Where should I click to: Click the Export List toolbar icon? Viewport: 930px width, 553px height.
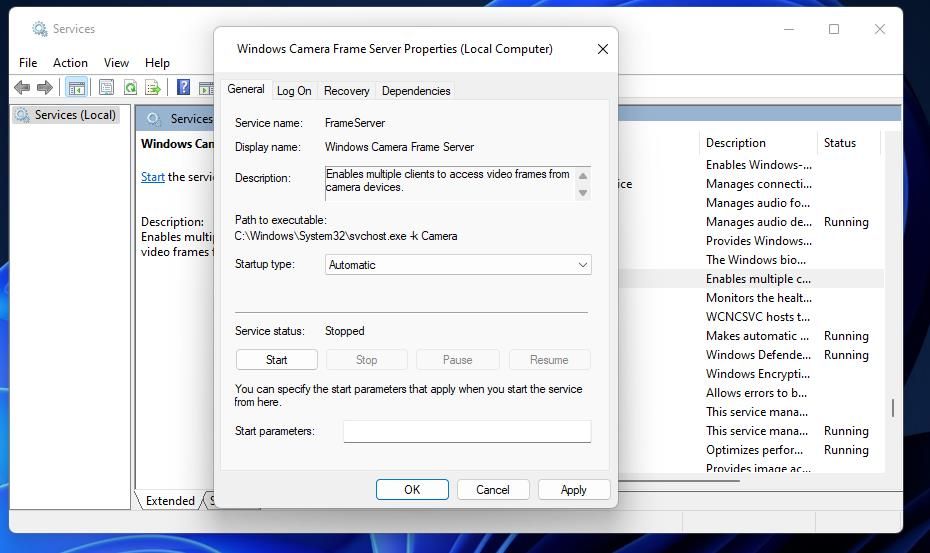153,88
